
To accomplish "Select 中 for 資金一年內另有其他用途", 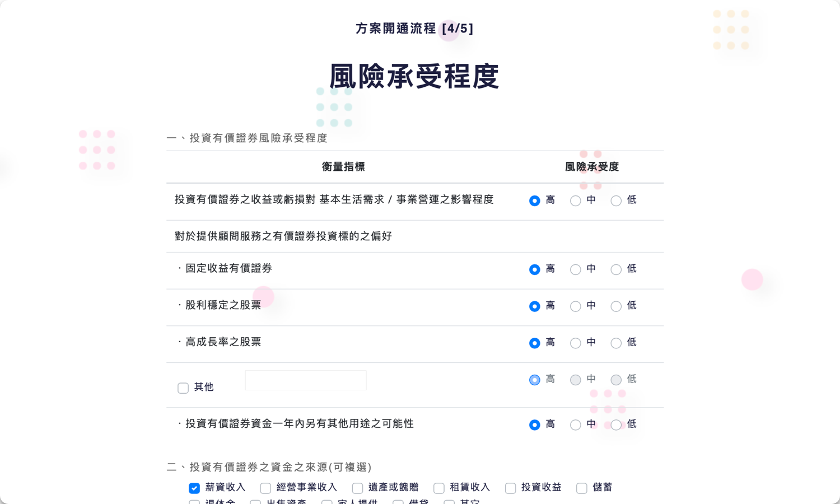I will click(575, 425).
